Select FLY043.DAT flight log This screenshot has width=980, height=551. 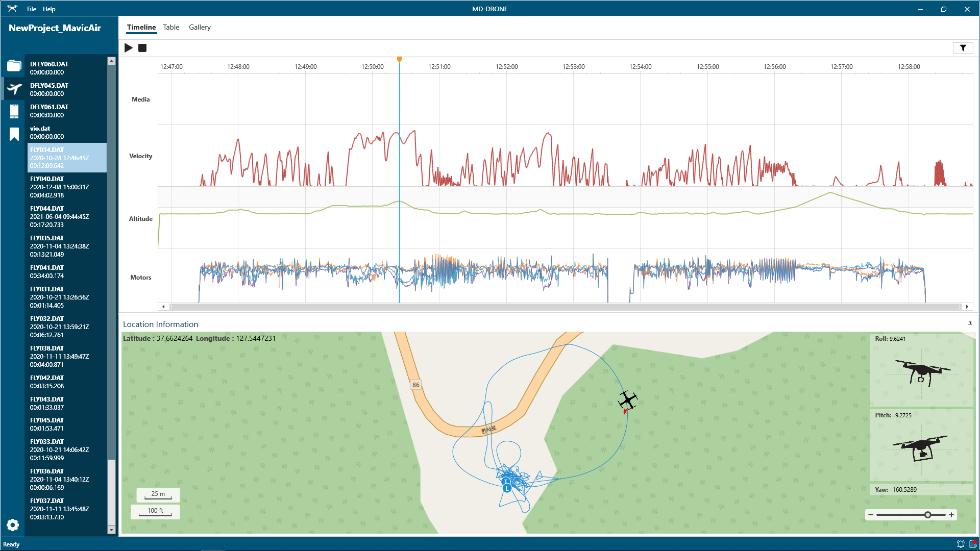(x=67, y=403)
